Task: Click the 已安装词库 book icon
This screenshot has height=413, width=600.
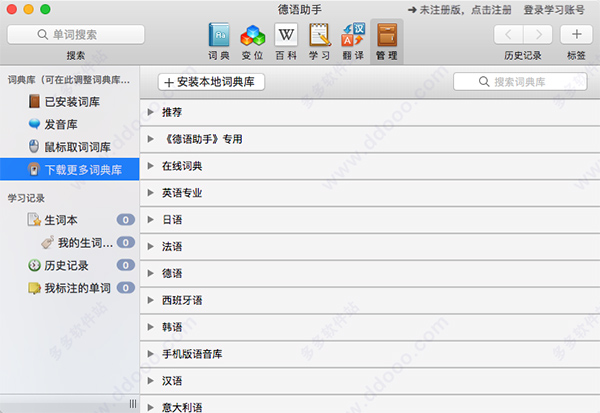Action: click(34, 101)
